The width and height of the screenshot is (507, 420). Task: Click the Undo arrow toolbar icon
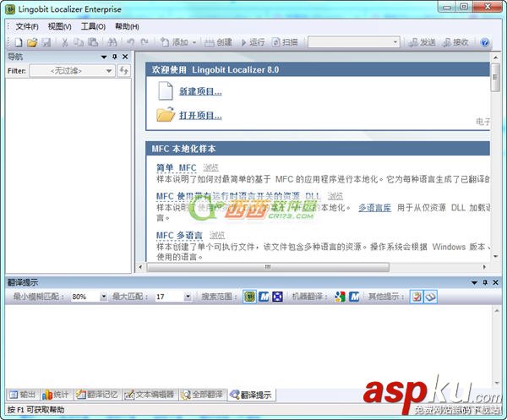point(131,42)
